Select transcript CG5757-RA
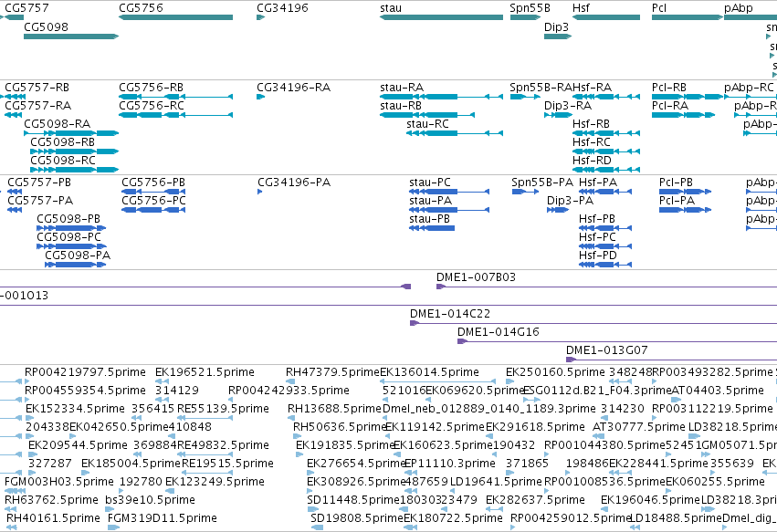This screenshot has width=777, height=532. point(14,115)
